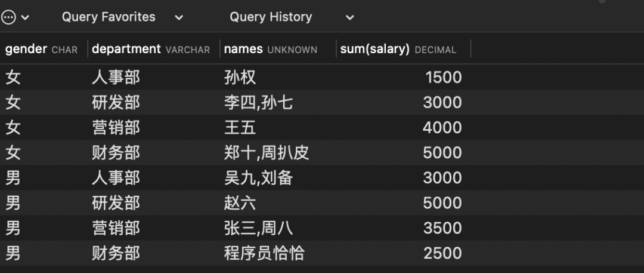Viewport: 644px width, 273px height.
Task: Select 人事部 in the 孙权 row
Action: 116,78
